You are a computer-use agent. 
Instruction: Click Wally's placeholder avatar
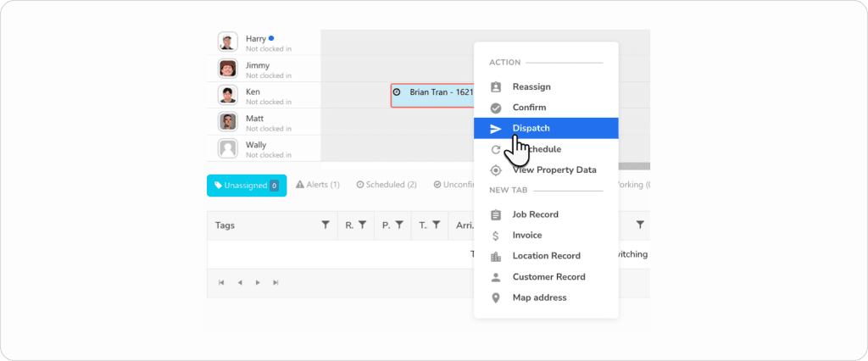pyautogui.click(x=227, y=148)
